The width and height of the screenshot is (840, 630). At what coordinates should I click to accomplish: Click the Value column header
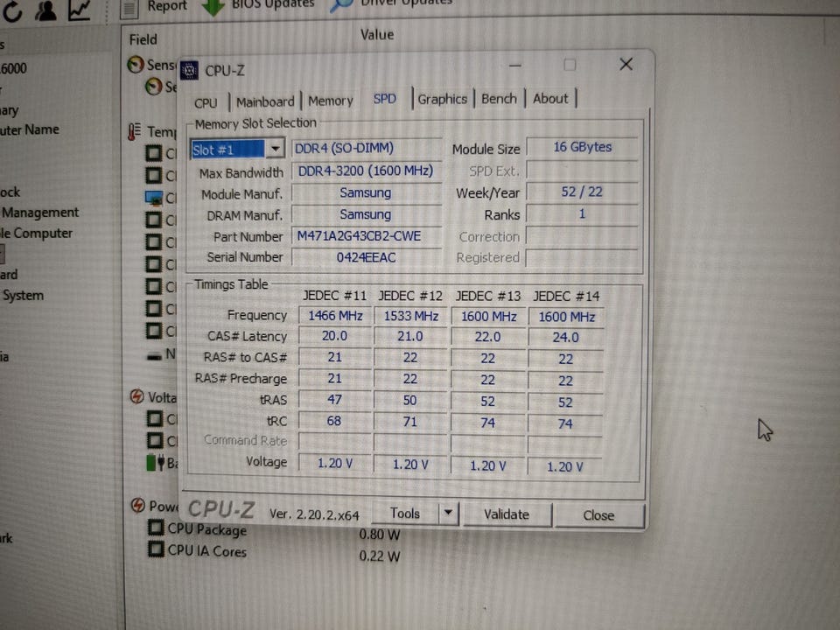(377, 35)
